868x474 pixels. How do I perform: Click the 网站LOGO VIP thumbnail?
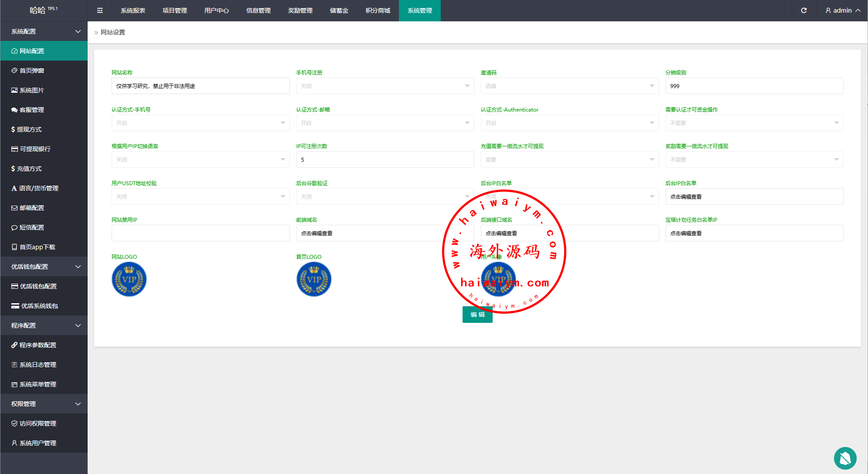[x=129, y=279]
